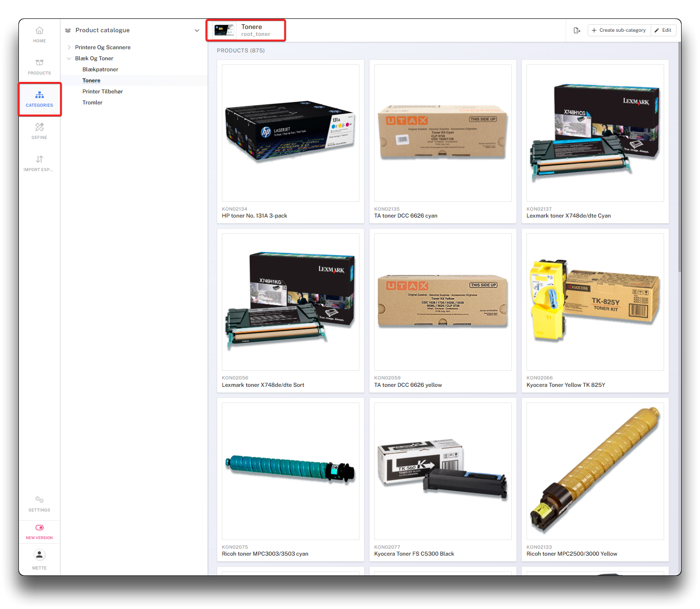Viewport: 700px width, 609px height.
Task: Click the 'PRODUCTS (875)' heading
Action: click(x=241, y=51)
